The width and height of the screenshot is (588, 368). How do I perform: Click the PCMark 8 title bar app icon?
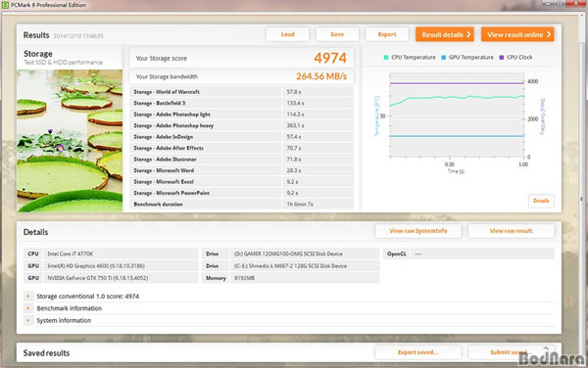5,5
